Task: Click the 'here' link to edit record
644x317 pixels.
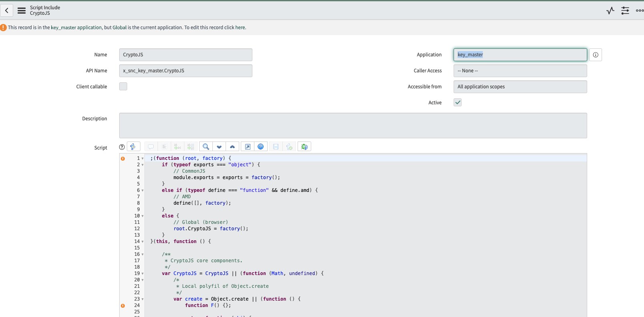Action: pyautogui.click(x=240, y=28)
